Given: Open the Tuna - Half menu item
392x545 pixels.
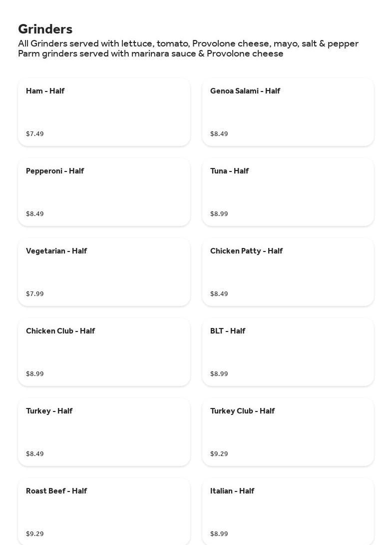Looking at the screenshot, I should (x=288, y=191).
